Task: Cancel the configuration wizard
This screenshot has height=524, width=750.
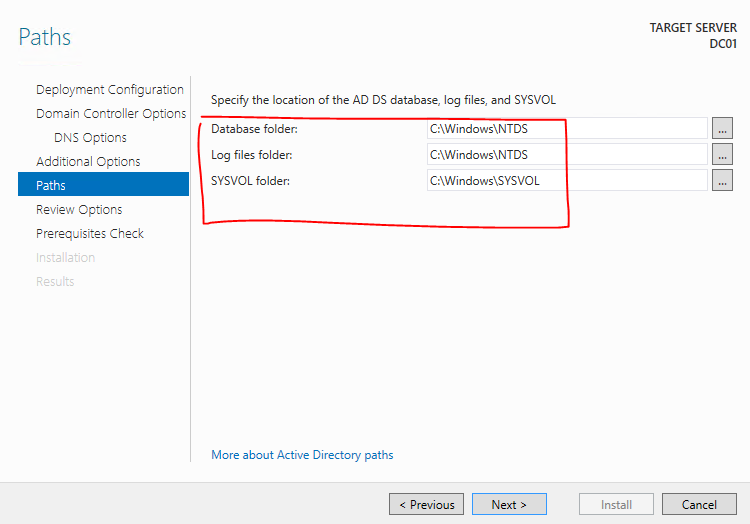Action: [699, 504]
